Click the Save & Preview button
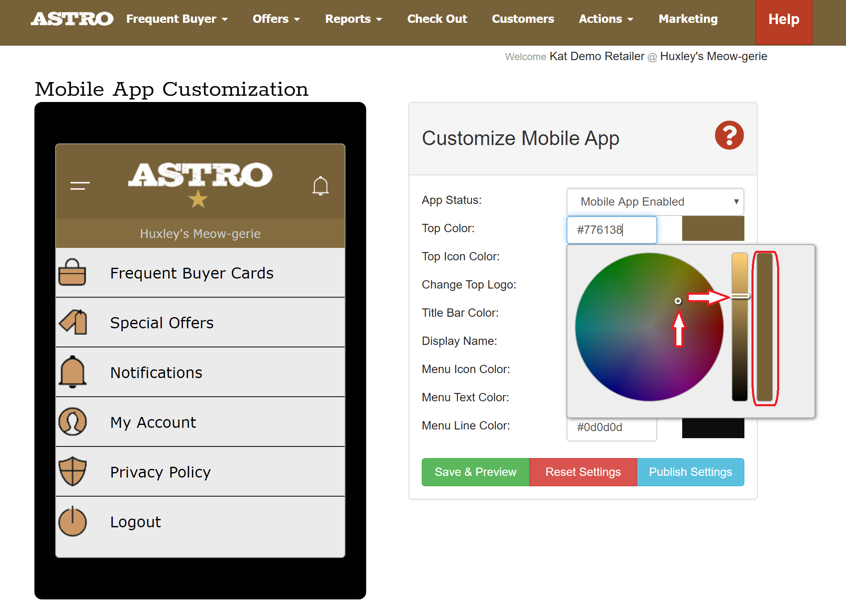Viewport: 846px width, 616px height. 475,472
